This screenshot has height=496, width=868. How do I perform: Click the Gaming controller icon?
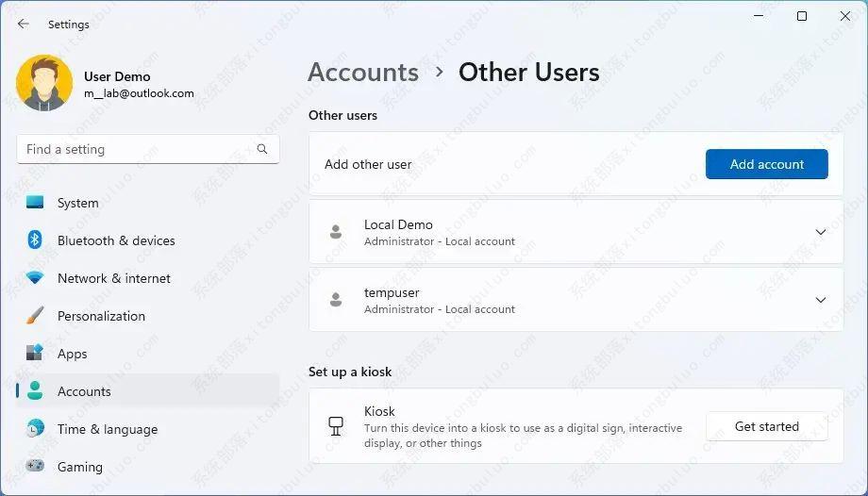[x=35, y=467]
